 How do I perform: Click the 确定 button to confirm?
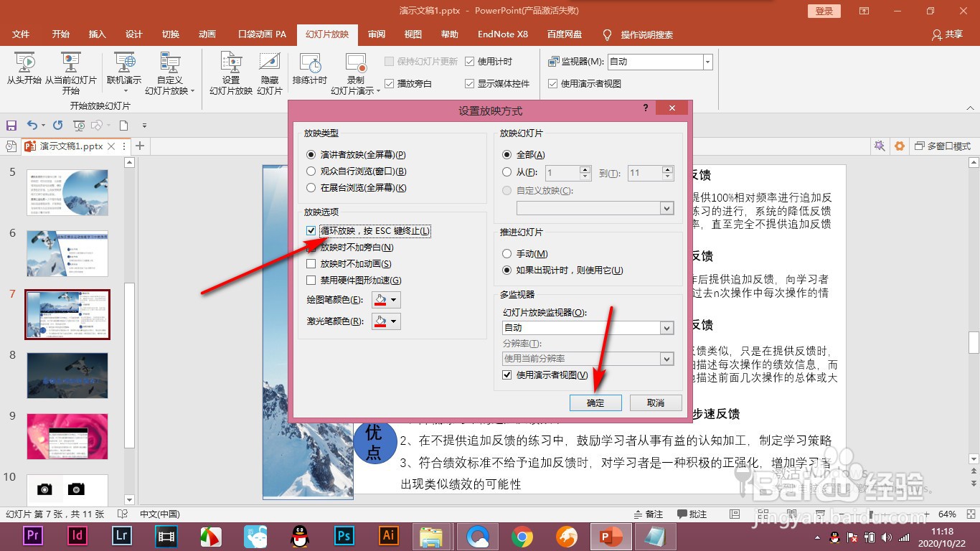click(x=595, y=402)
